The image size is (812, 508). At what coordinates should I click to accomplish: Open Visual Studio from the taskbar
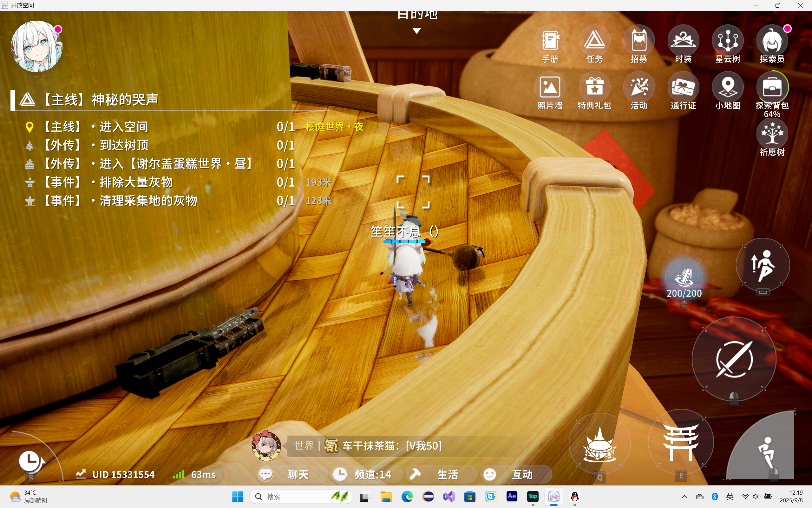pyautogui.click(x=449, y=497)
